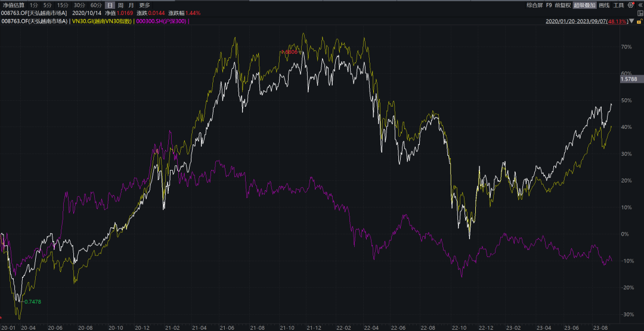
Task: Click the green 0.7478 low marker
Action: 32,301
